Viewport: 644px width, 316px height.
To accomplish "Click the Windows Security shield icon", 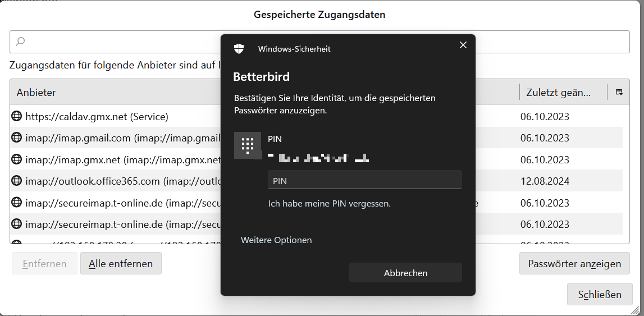I will tap(239, 49).
